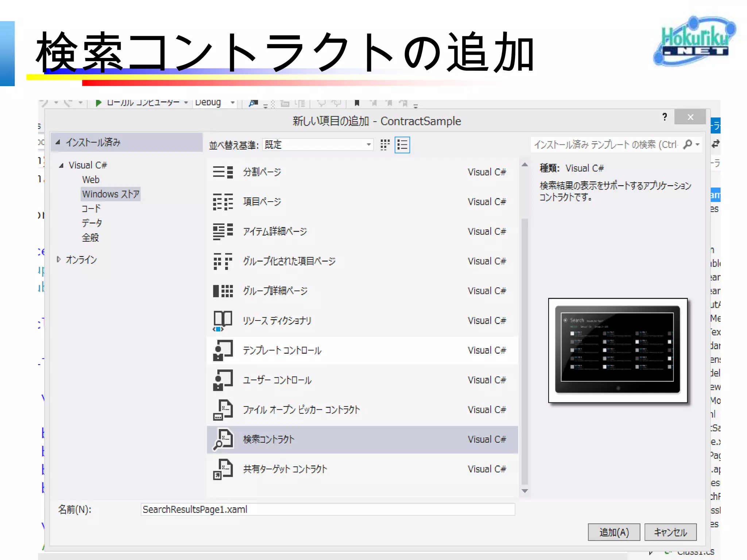This screenshot has width=747, height=560.
Task: Click the キャンセル button
Action: tap(670, 532)
